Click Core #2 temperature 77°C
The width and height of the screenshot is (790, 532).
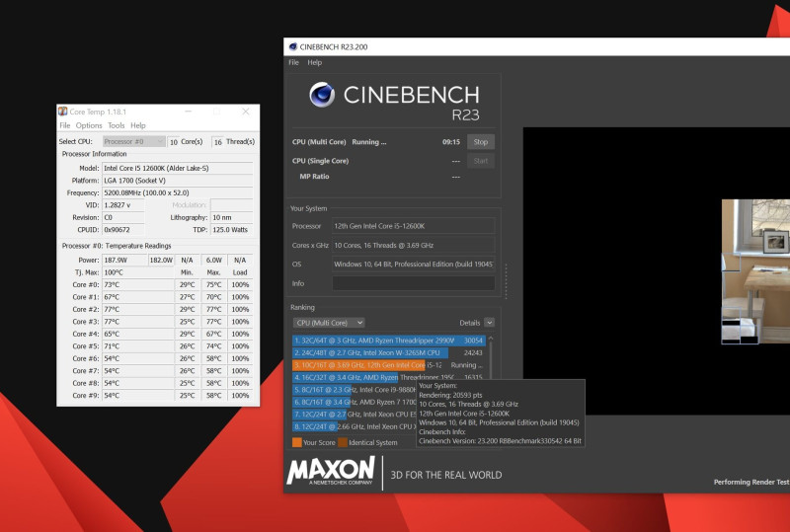[138, 309]
